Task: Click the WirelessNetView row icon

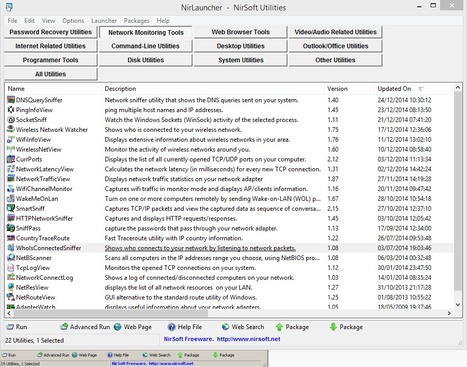Action: coord(11,149)
